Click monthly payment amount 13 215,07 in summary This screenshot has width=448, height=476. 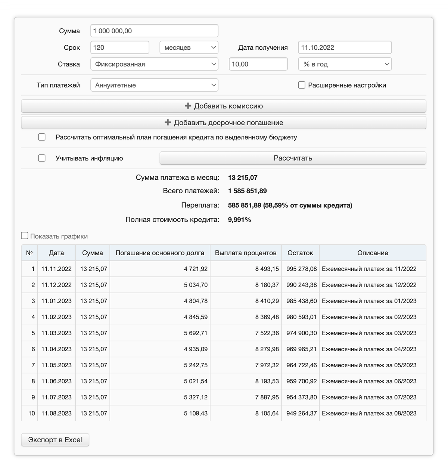tap(243, 178)
